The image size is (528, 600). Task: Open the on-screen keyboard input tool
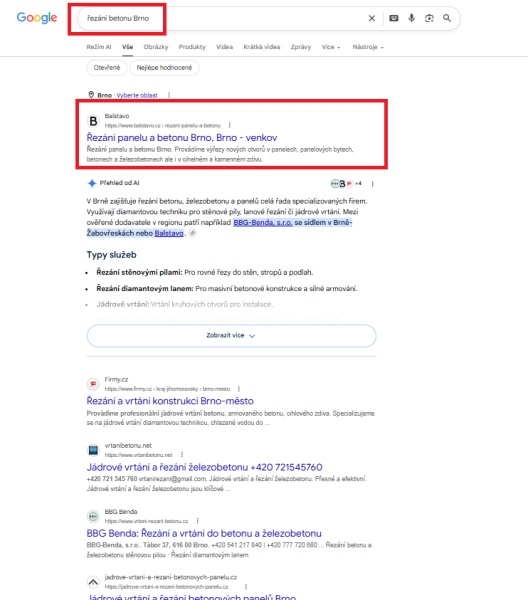point(394,18)
